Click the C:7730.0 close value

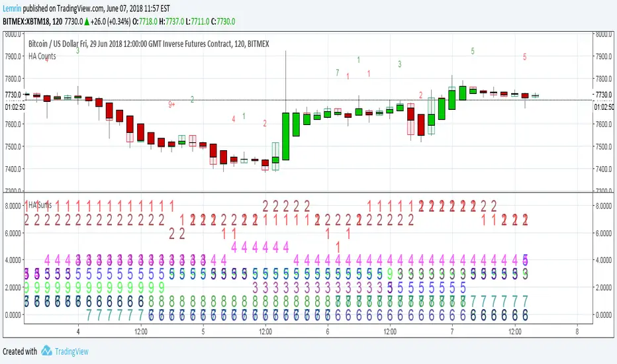[x=223, y=22]
